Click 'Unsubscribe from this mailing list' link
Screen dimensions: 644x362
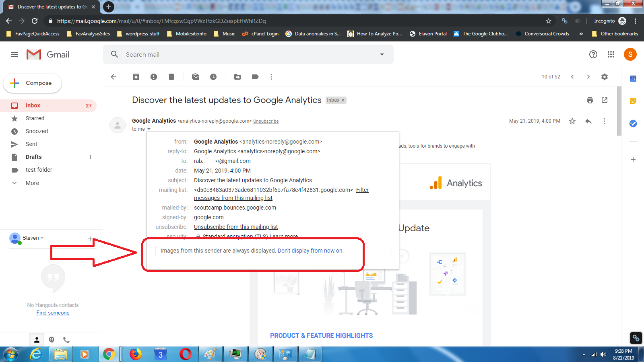tap(236, 227)
